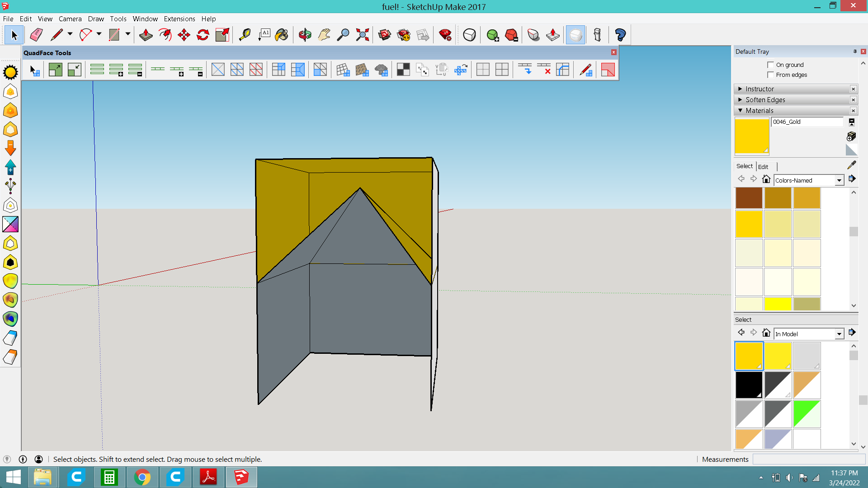Click the material name field 0046_Gold
Screen dimensions: 868x488
point(807,122)
